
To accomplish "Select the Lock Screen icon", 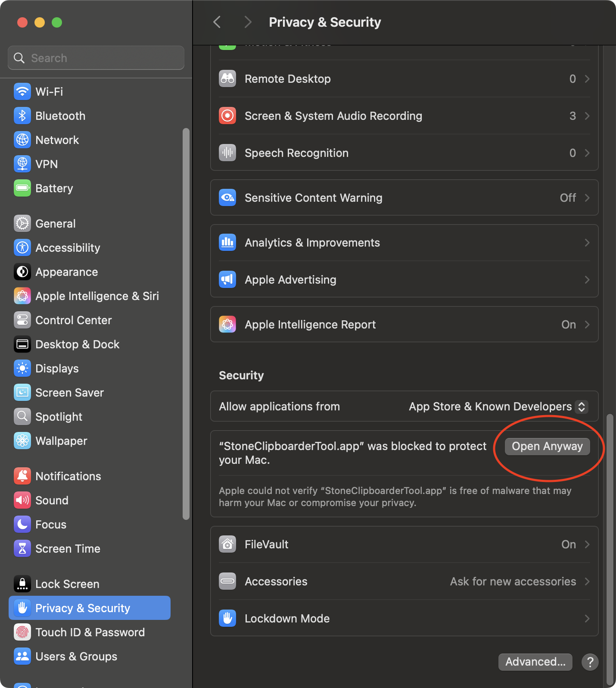I will [22, 584].
